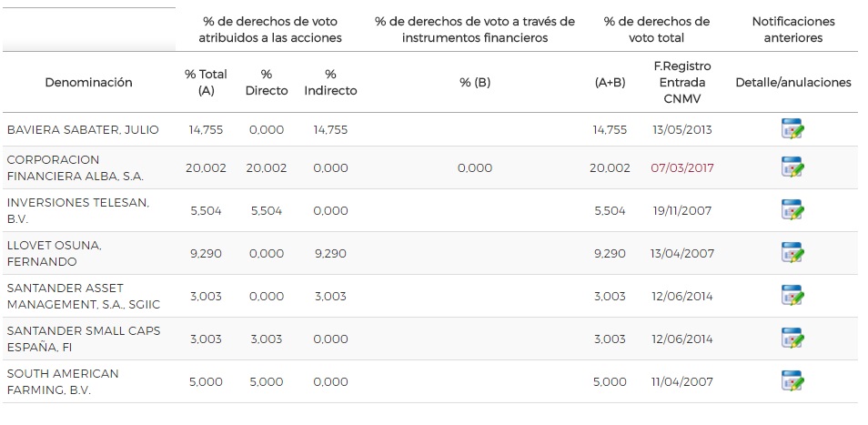Open detail icon for Inversiones Telesan, B.V.
Screen dimensions: 868x425
[x=792, y=210]
